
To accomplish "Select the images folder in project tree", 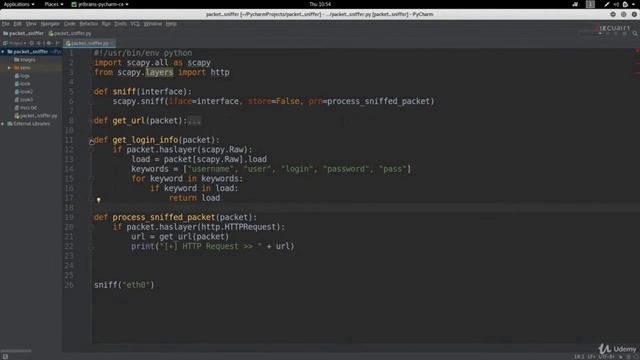I will click(x=24, y=60).
